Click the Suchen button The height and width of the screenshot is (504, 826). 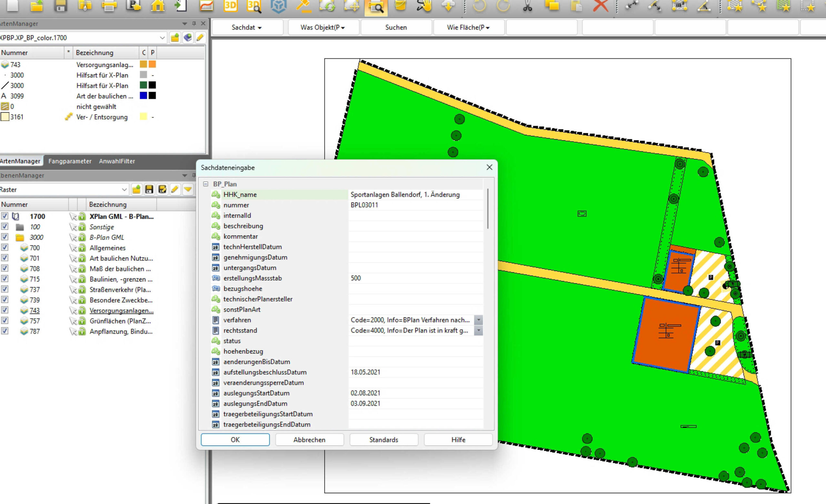(x=396, y=27)
